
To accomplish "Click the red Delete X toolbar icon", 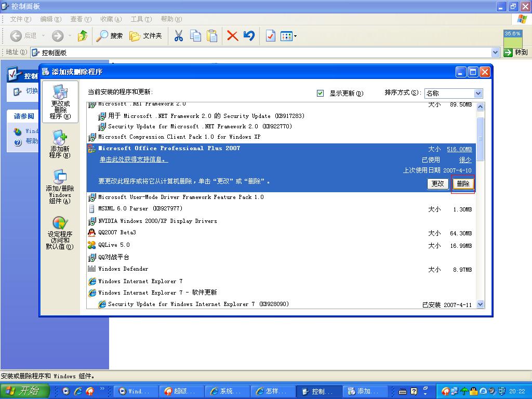I will 232,36.
